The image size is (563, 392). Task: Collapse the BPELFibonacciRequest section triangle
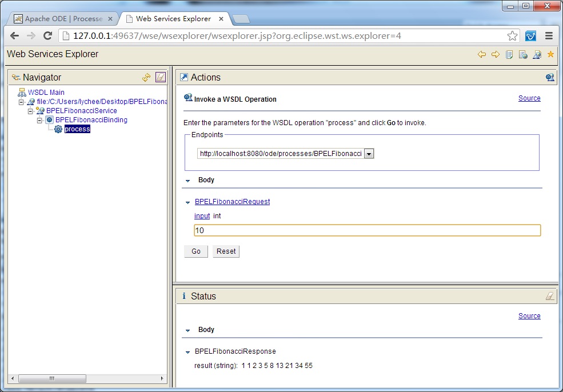pyautogui.click(x=187, y=202)
